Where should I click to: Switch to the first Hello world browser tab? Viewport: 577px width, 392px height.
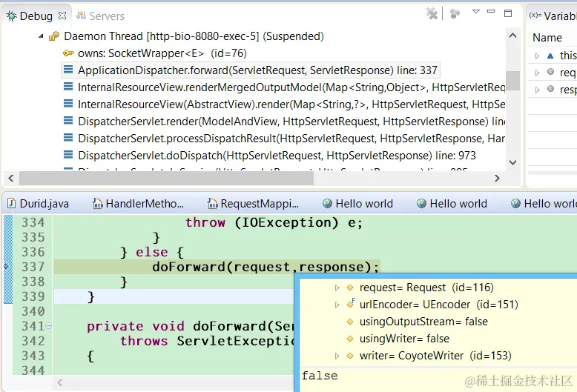point(357,203)
